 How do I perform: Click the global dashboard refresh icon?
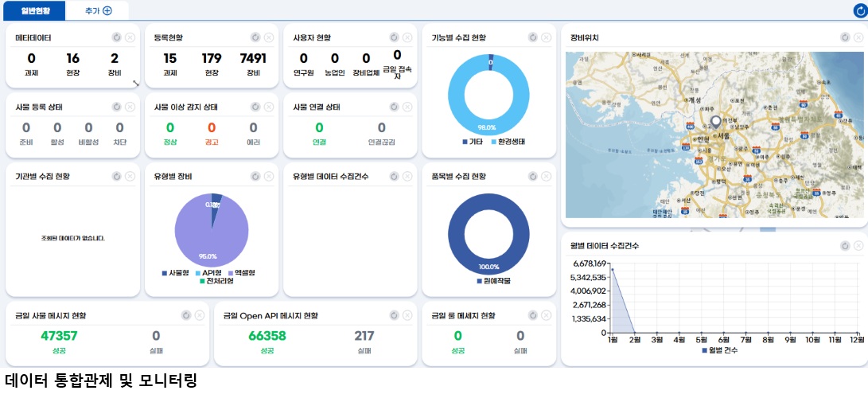[x=859, y=10]
